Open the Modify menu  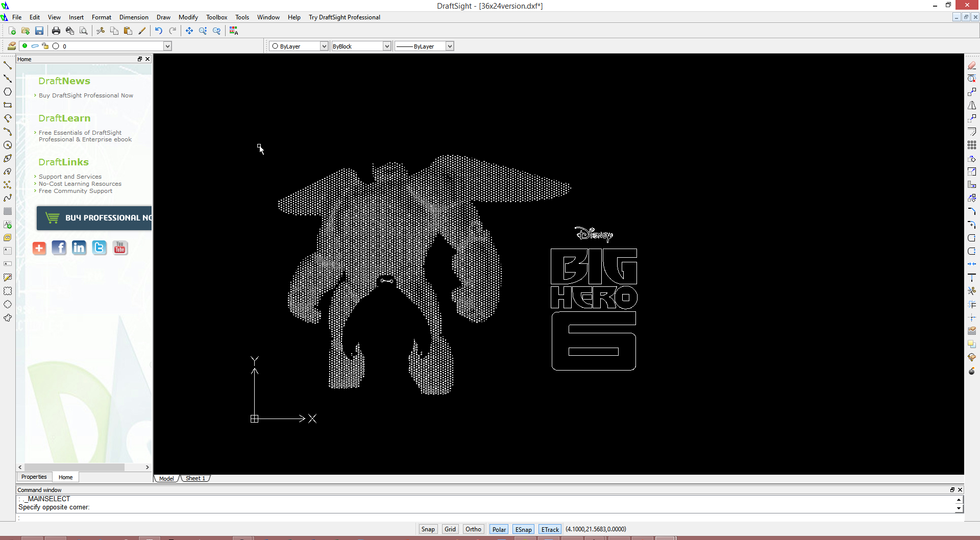(188, 17)
